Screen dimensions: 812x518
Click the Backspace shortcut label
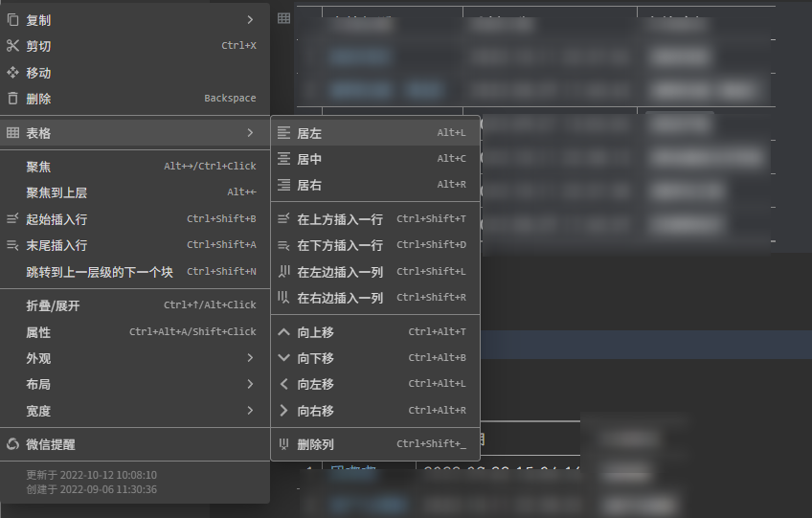pyautogui.click(x=230, y=98)
